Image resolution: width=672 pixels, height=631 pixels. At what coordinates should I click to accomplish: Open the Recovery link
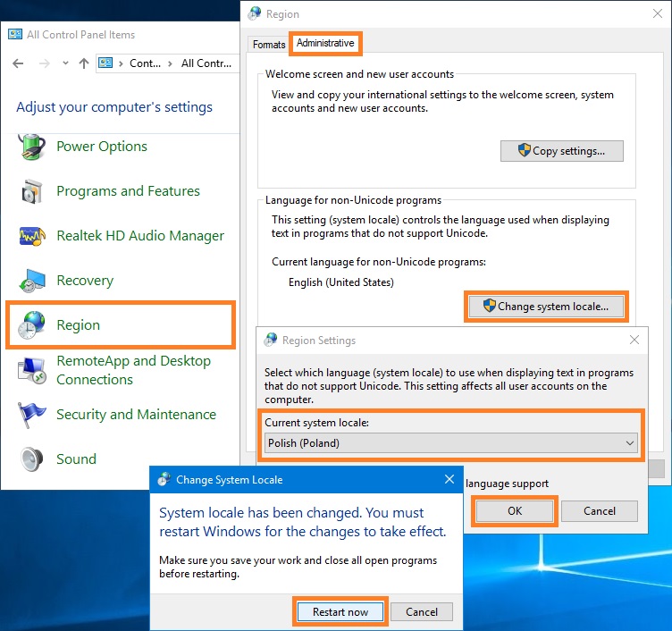click(85, 281)
